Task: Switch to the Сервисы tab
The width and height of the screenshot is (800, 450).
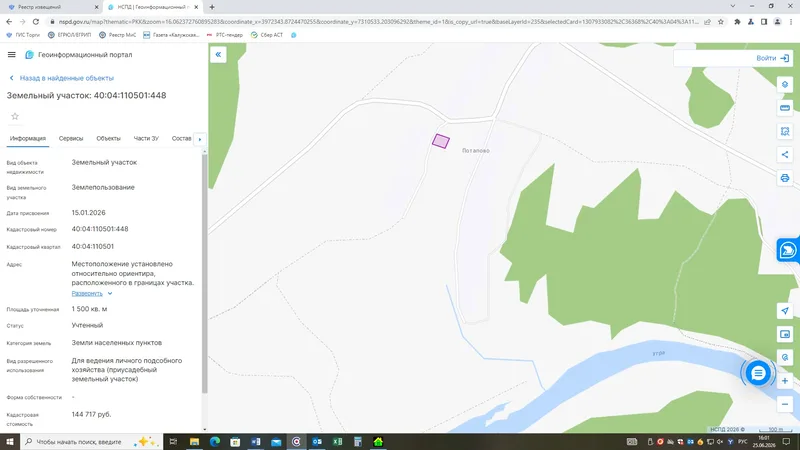Action: point(71,138)
